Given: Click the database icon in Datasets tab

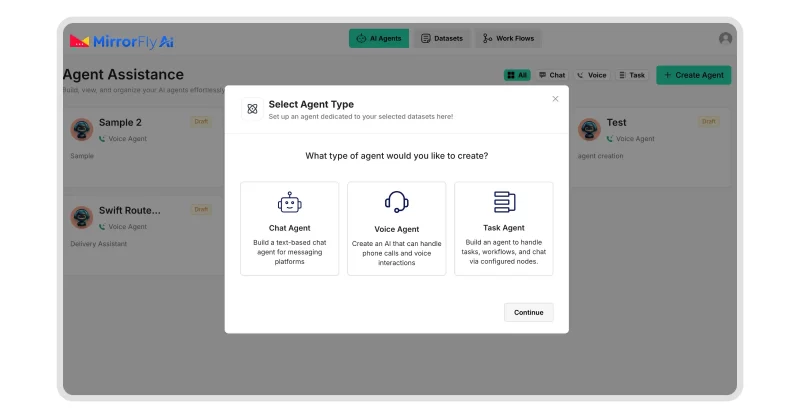Looking at the screenshot, I should tap(426, 38).
